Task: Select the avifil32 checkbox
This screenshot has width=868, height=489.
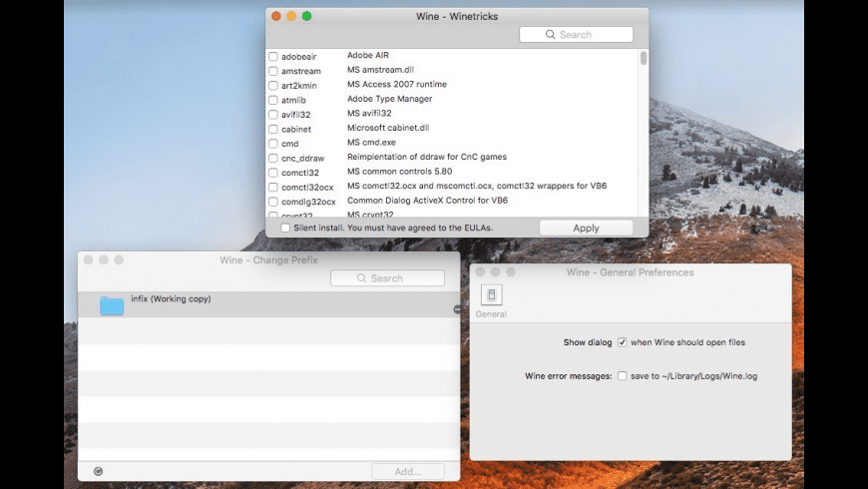Action: (273, 115)
